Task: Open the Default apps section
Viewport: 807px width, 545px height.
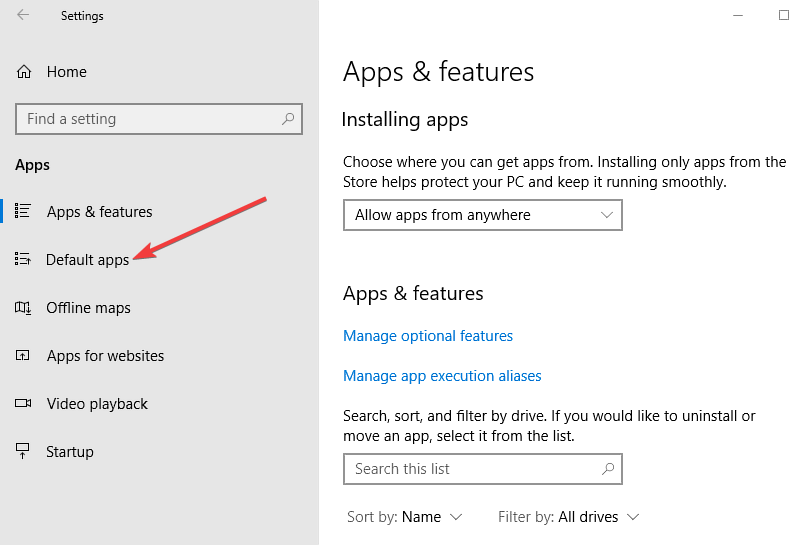Action: 87,259
